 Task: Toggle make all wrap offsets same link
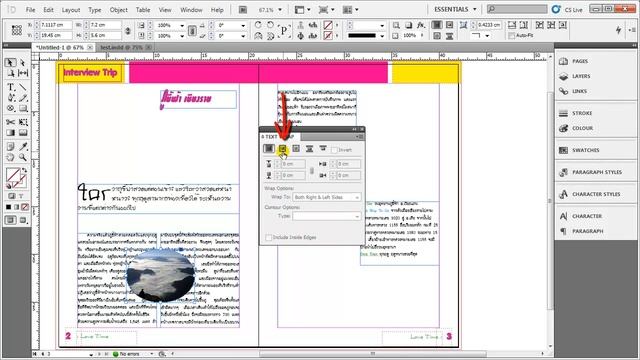(x=312, y=170)
